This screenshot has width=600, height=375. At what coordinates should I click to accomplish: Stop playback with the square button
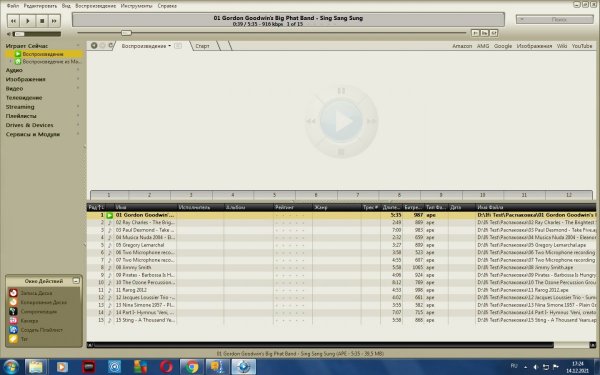coord(42,21)
